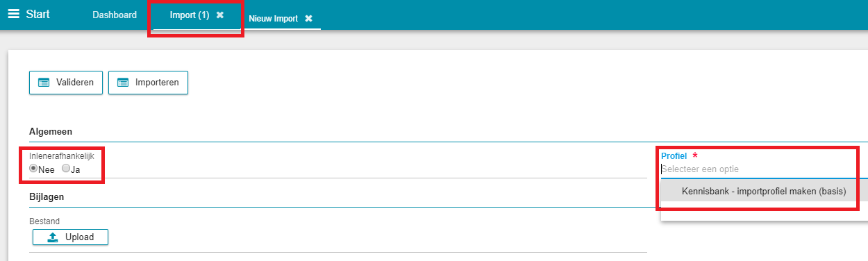
Task: Click the Bijlagen section header
Action: 47,197
